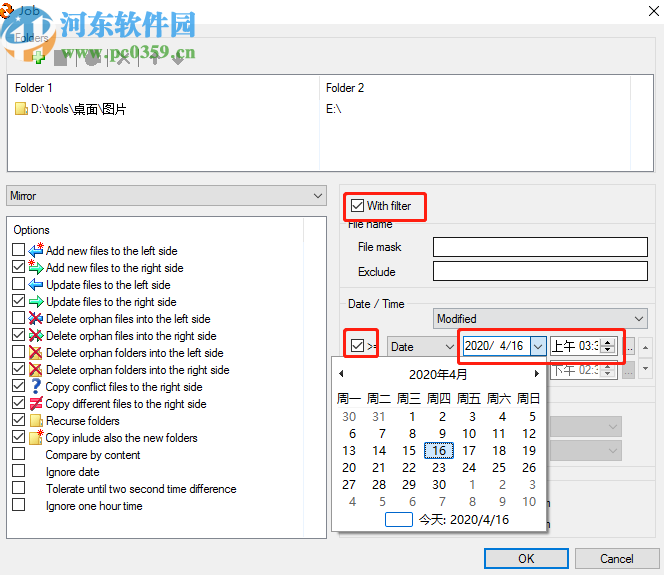Click the green arrow icon of Add new files to the right side

(36, 267)
